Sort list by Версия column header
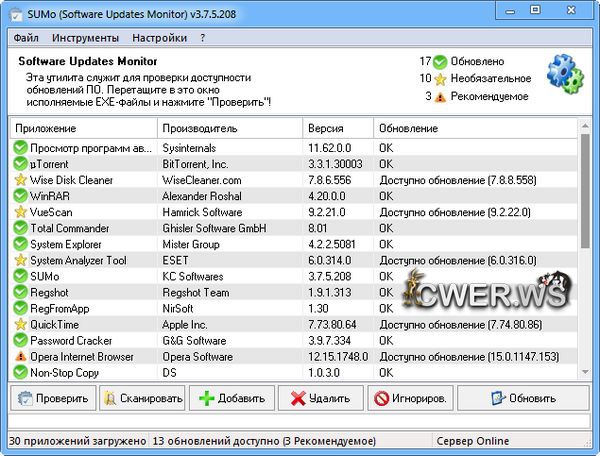 [x=338, y=129]
